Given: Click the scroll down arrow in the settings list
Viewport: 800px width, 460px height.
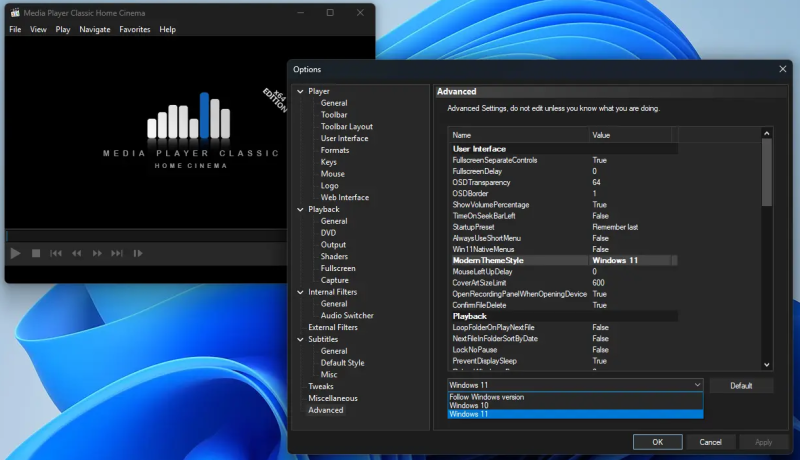Looking at the screenshot, I should [x=766, y=365].
